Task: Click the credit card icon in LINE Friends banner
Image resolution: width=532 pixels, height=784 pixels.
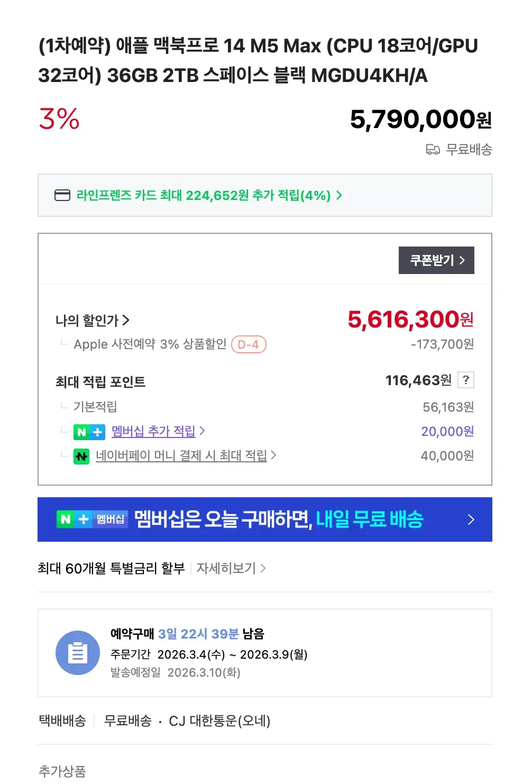Action: pyautogui.click(x=62, y=196)
